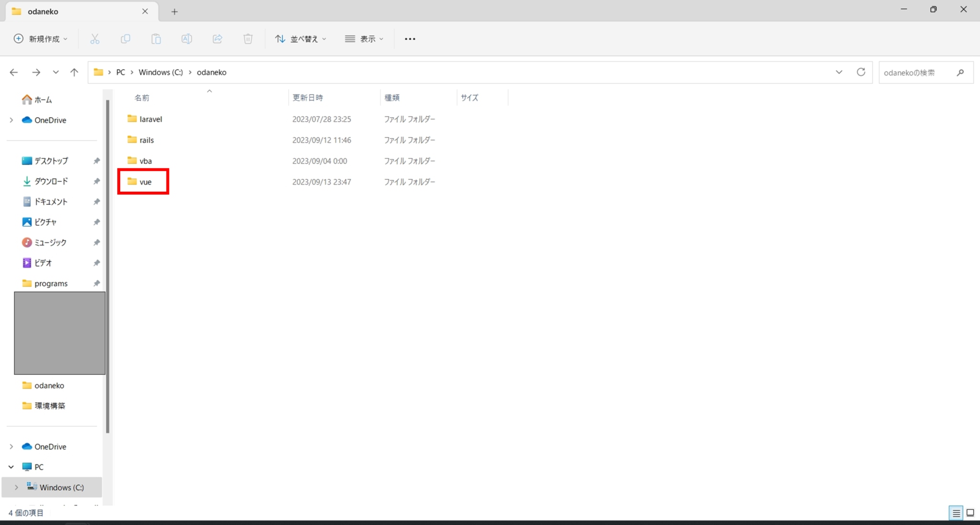This screenshot has width=980, height=525.
Task: Open the rails folder
Action: [x=146, y=140]
